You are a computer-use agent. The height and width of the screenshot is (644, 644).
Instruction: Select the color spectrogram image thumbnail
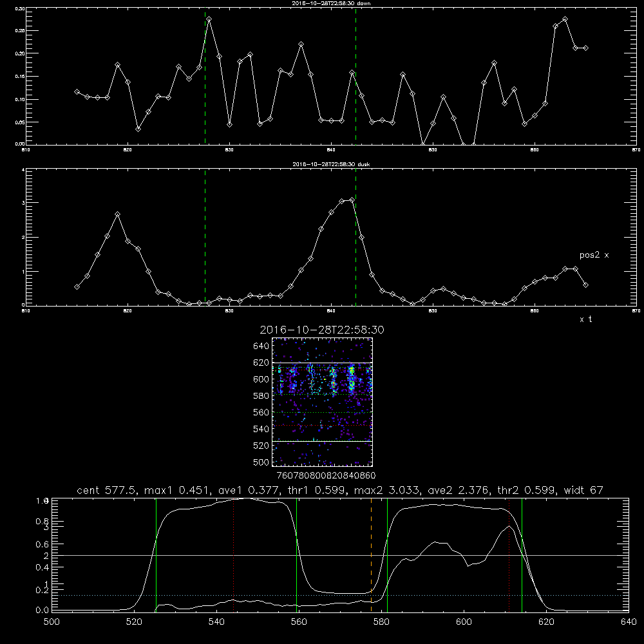[x=322, y=402]
